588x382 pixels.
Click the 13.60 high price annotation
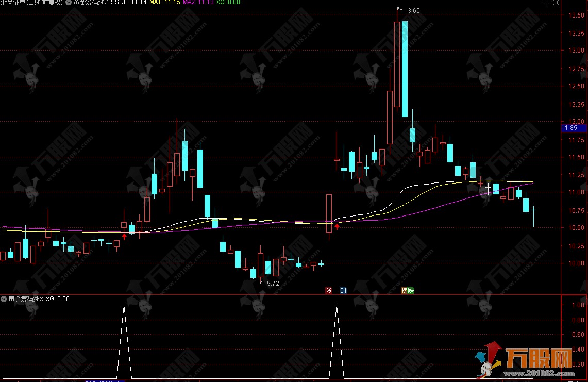[x=412, y=11]
